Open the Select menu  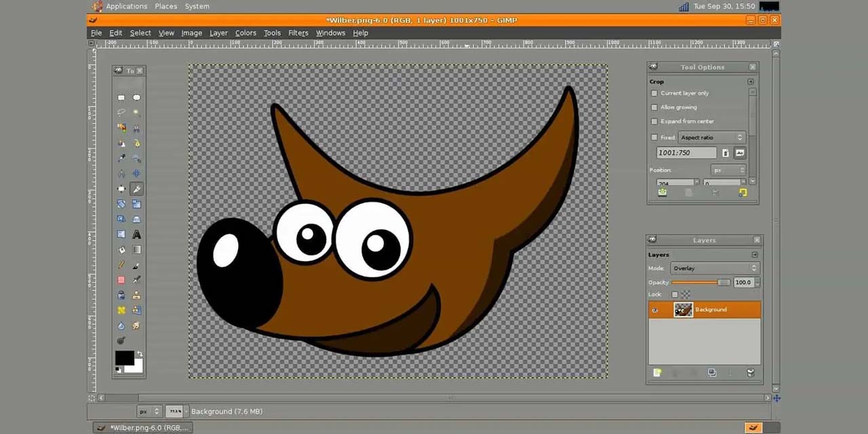coord(140,33)
